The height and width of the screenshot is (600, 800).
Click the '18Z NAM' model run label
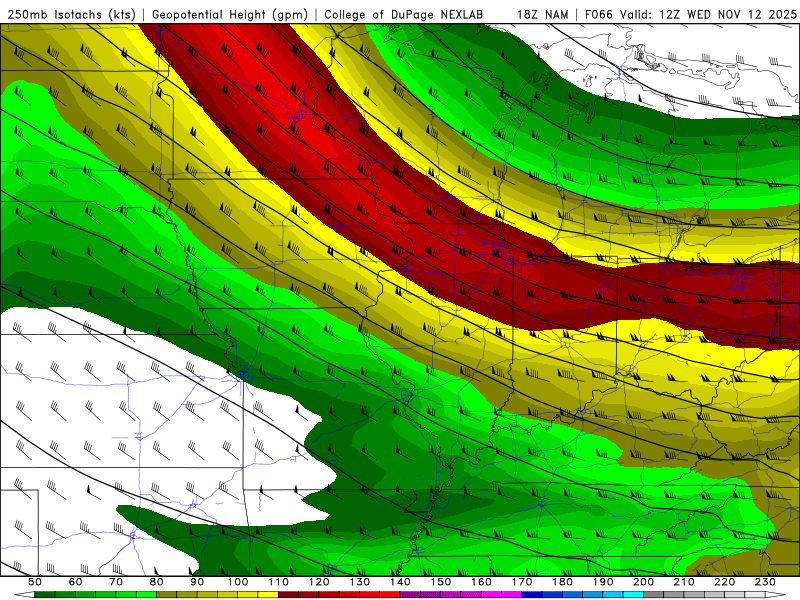[x=542, y=15]
